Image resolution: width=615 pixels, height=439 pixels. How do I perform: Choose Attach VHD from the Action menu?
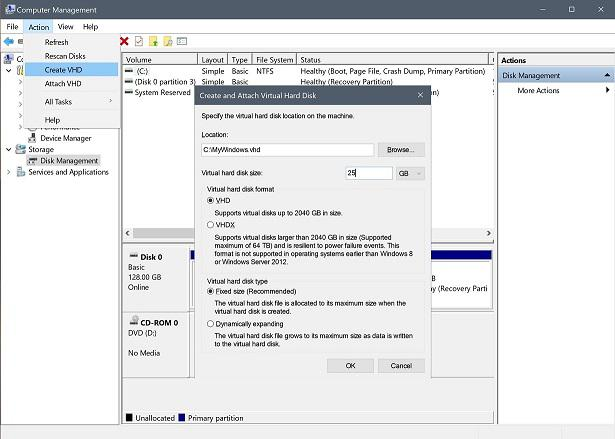[63, 83]
